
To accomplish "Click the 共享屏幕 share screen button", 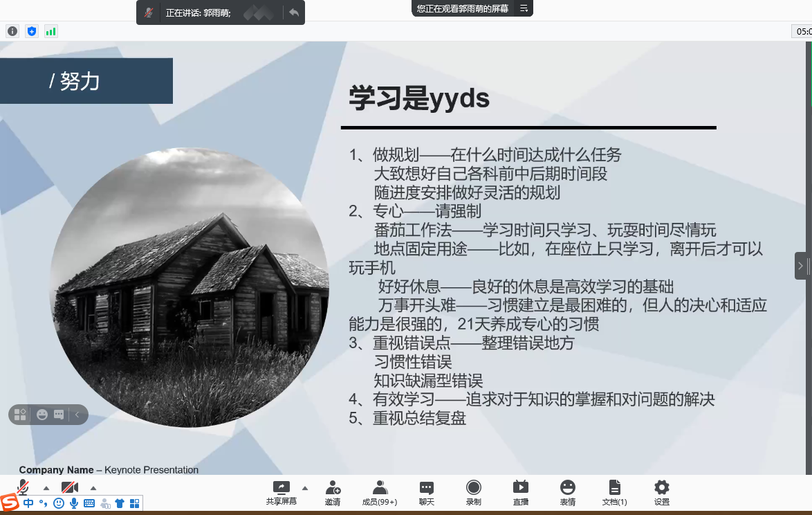I will [281, 491].
